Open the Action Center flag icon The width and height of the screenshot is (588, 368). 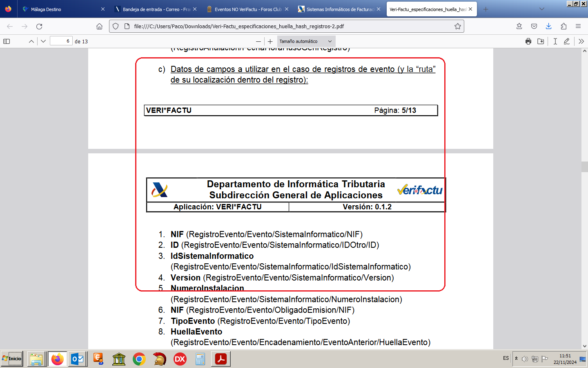click(x=544, y=359)
